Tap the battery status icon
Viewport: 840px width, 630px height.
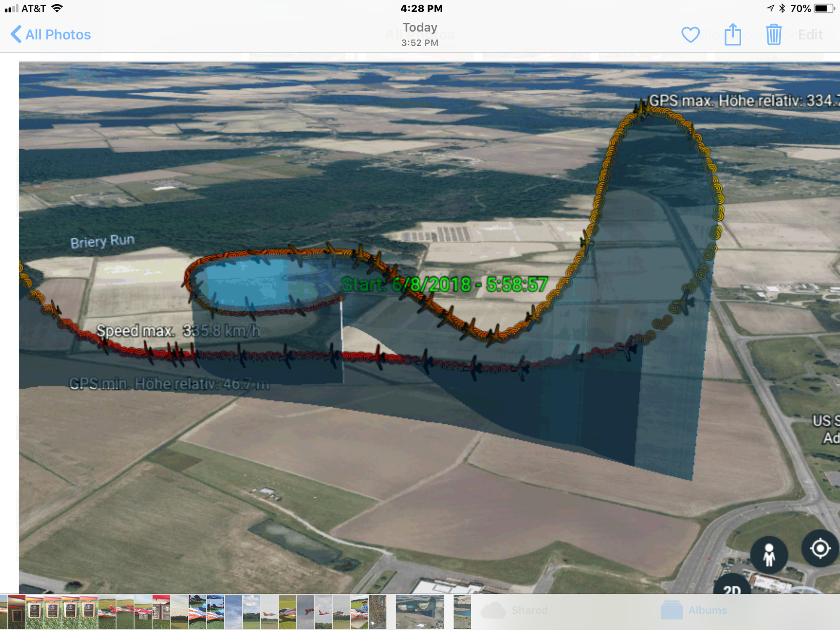[823, 8]
